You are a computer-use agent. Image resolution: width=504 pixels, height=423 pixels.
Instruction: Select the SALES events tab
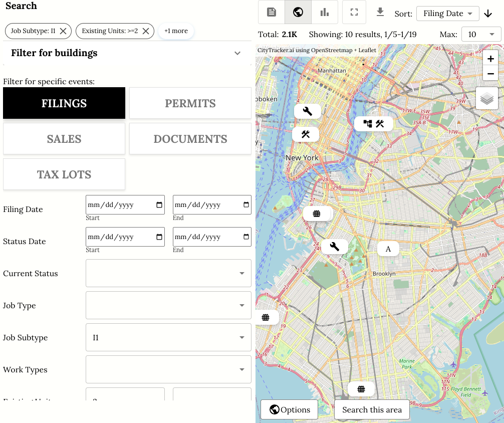coord(64,139)
